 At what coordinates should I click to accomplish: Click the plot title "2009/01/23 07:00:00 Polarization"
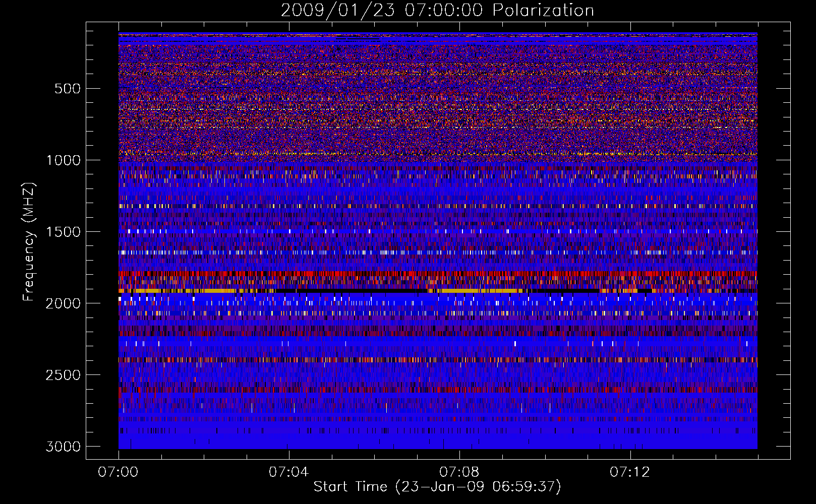tap(437, 11)
